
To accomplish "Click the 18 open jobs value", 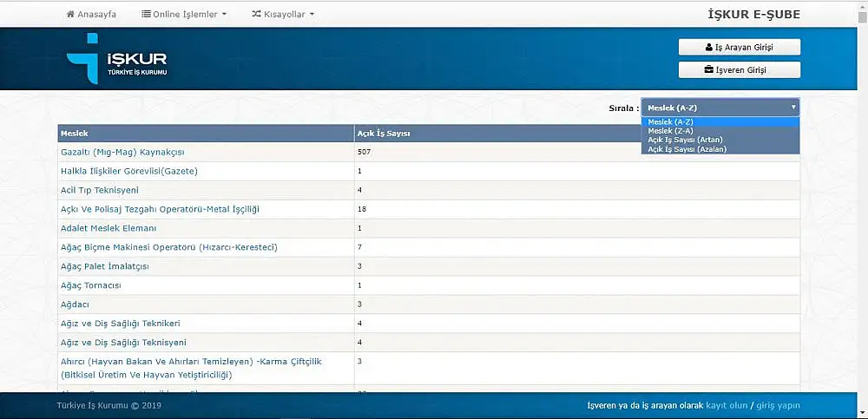I will pyautogui.click(x=362, y=209).
